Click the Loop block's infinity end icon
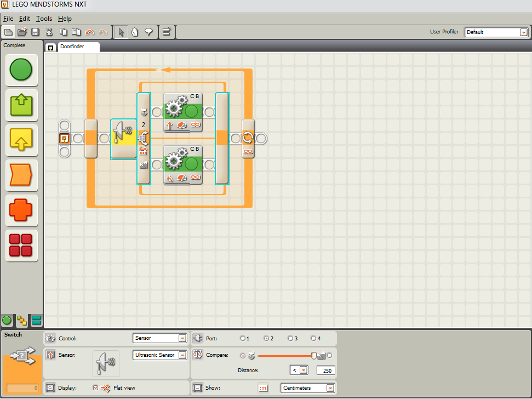The image size is (532, 399). [248, 151]
